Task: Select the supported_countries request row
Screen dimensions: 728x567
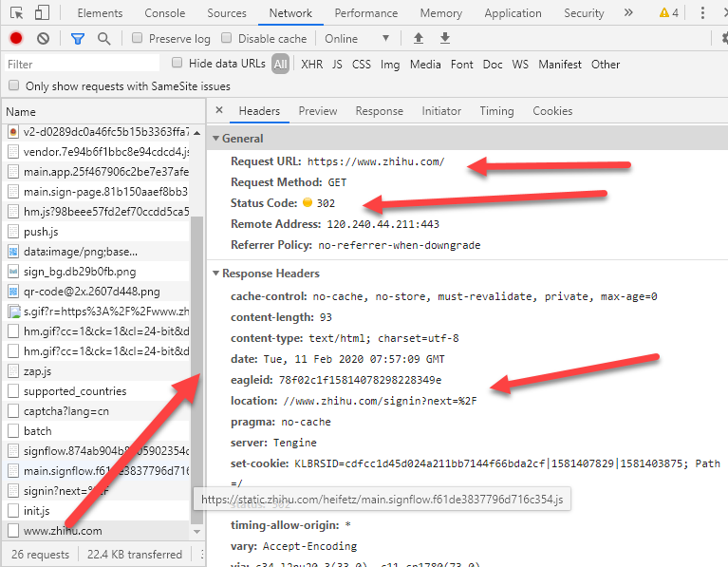Action: coord(98,391)
